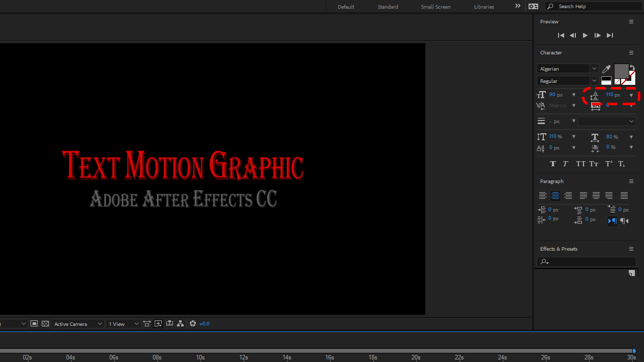Click horizontal scale value 80 %

612,137
